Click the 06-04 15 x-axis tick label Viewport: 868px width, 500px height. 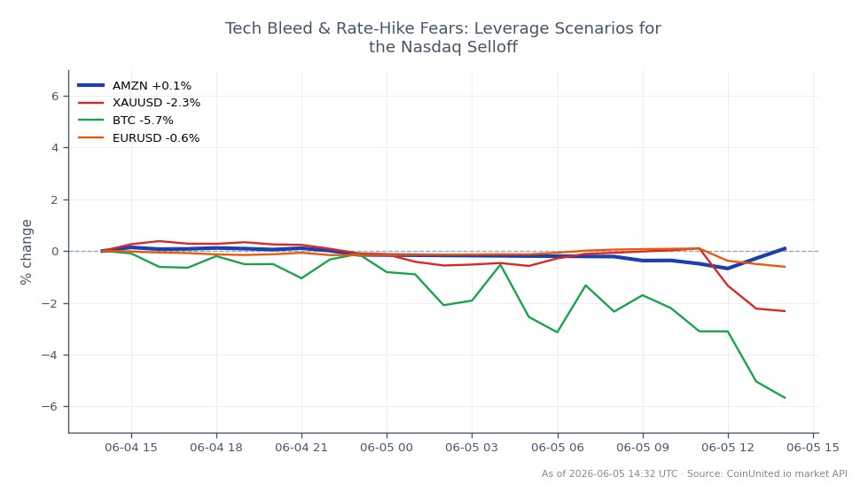pyautogui.click(x=131, y=447)
